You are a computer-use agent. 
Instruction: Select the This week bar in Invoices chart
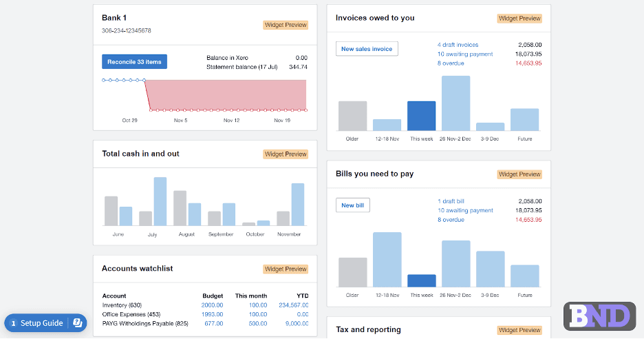tap(421, 116)
